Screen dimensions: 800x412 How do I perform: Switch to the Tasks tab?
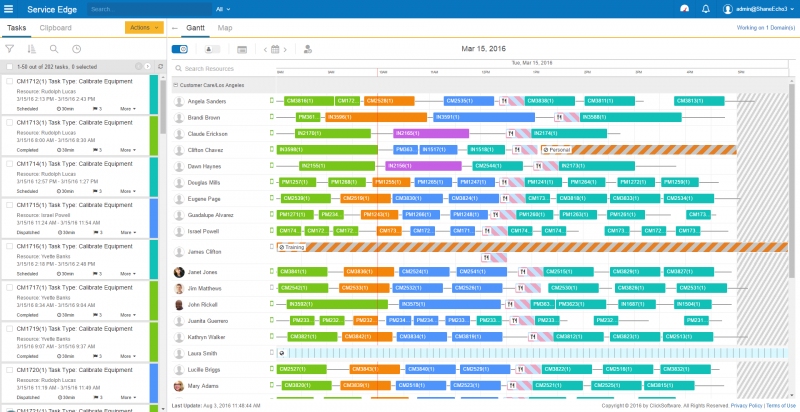[x=16, y=28]
